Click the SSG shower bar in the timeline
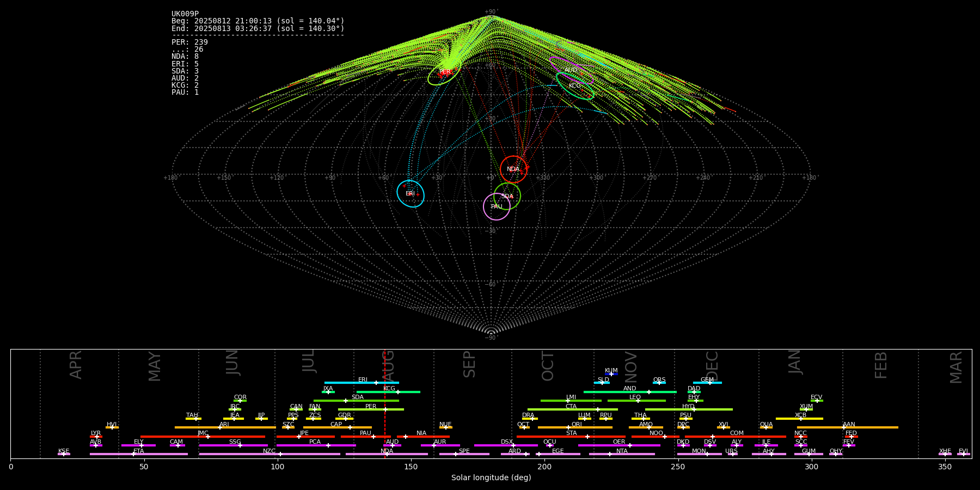Screen dimensions: 980x490 point(233,445)
